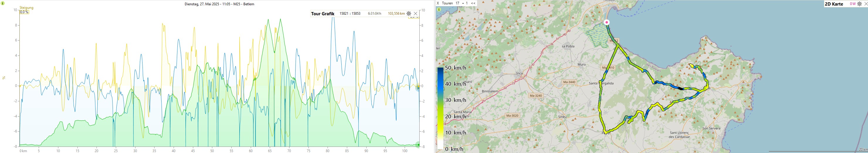Click the speed color gradient legend bar
Viewport: 868px width, 153px height.
(x=440, y=108)
